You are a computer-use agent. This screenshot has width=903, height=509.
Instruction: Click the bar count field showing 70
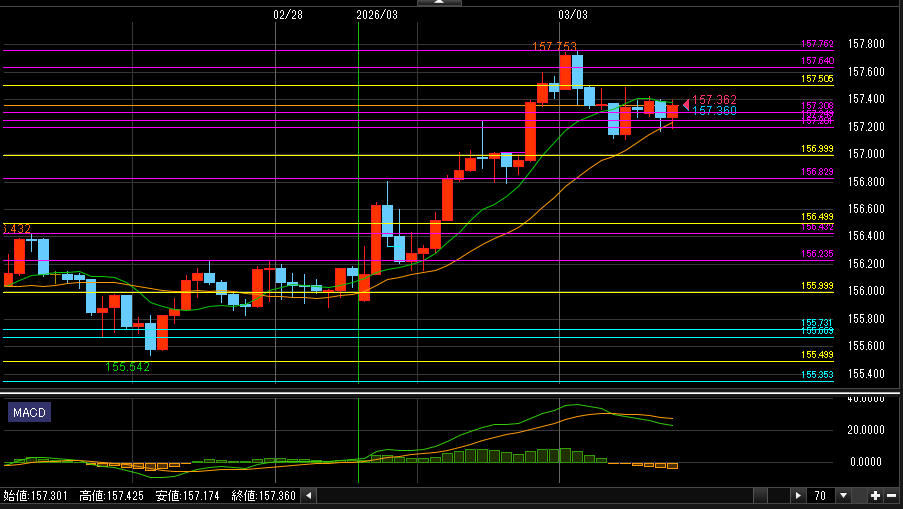(820, 495)
